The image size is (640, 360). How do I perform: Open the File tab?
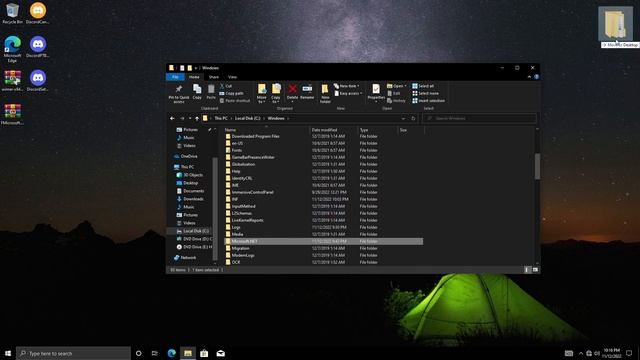tap(176, 77)
